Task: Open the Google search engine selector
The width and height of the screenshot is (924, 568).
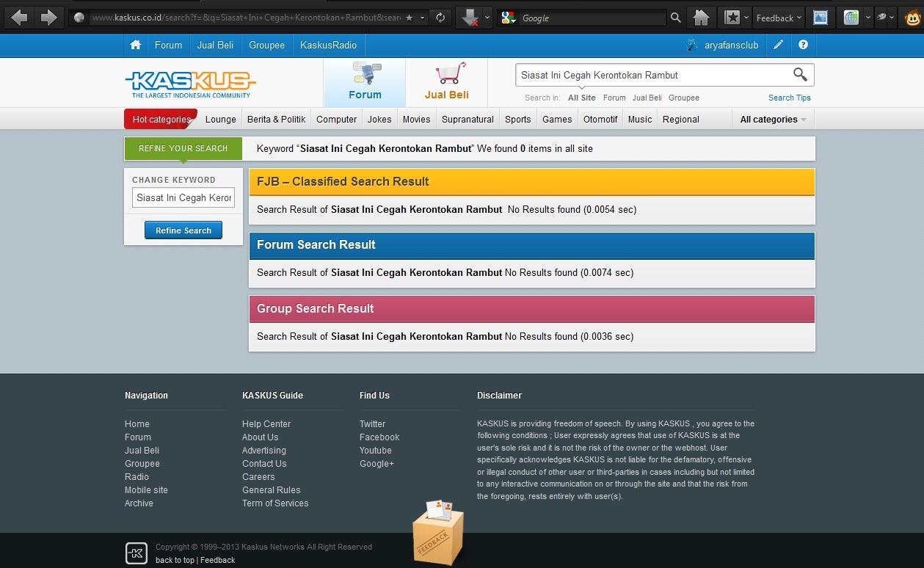Action: coord(509,18)
